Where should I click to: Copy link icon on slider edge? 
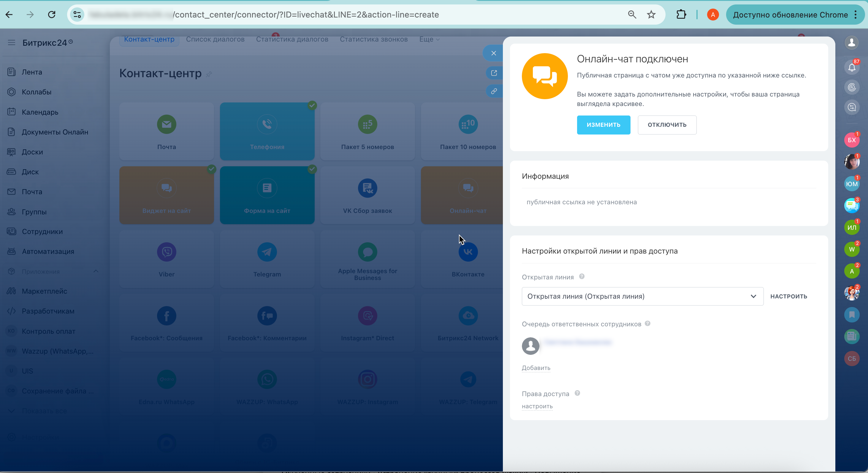pyautogui.click(x=494, y=91)
